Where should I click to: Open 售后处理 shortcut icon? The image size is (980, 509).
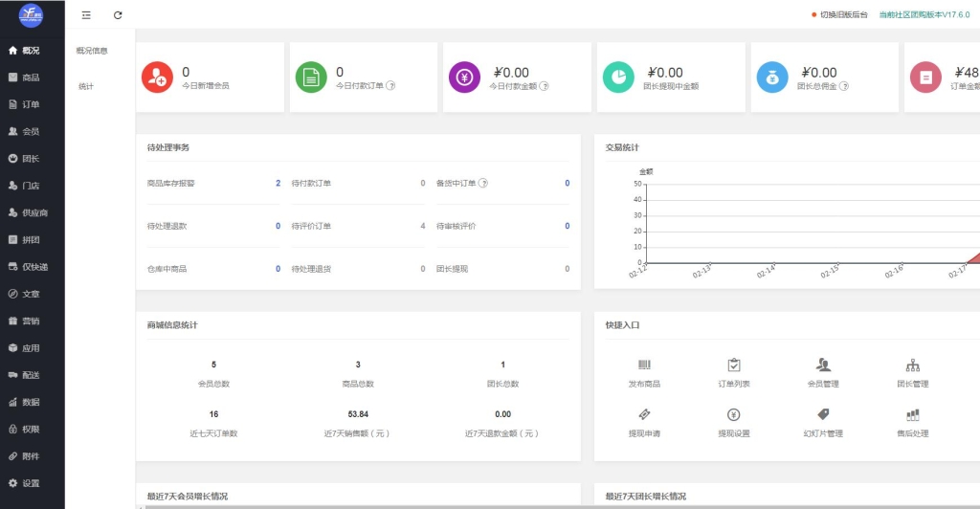[x=912, y=414]
